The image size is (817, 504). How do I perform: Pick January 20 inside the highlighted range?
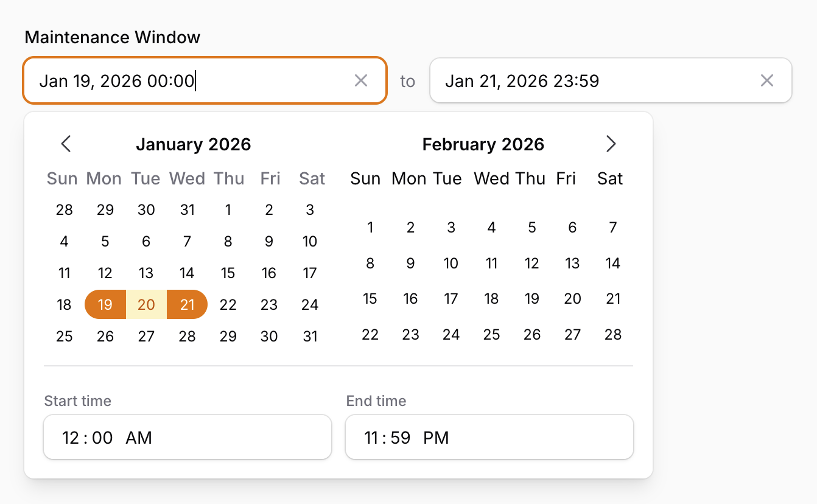[x=146, y=304]
